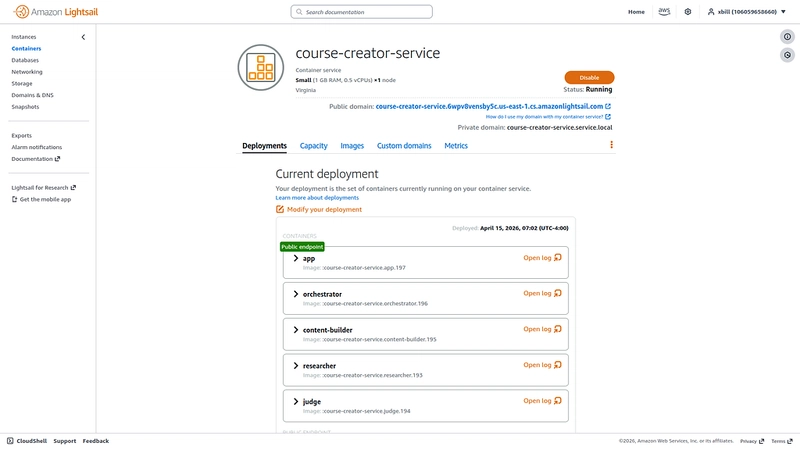The width and height of the screenshot is (800, 450).
Task: Expand the app container details
Action: coord(296,258)
